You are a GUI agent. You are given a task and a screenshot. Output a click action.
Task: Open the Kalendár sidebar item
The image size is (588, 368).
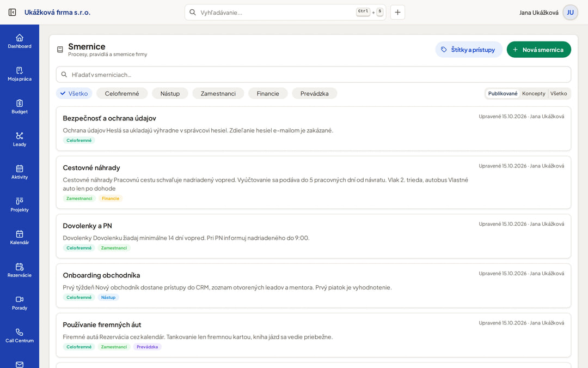20,237
